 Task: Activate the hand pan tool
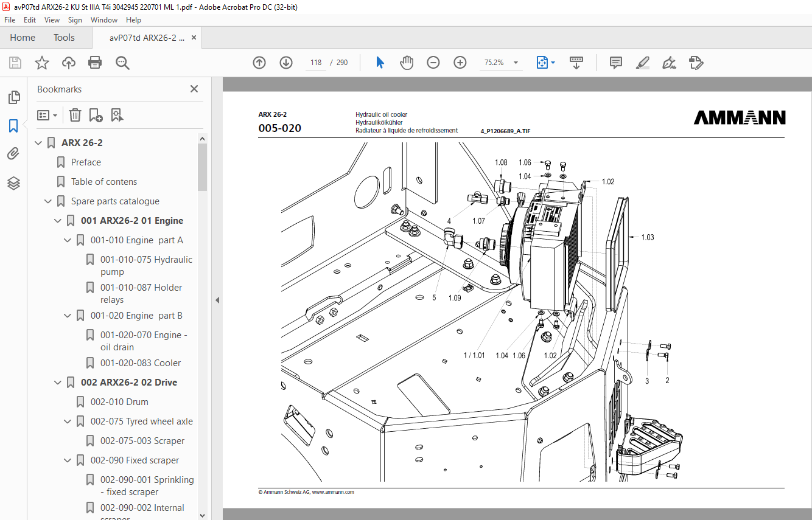pos(406,63)
